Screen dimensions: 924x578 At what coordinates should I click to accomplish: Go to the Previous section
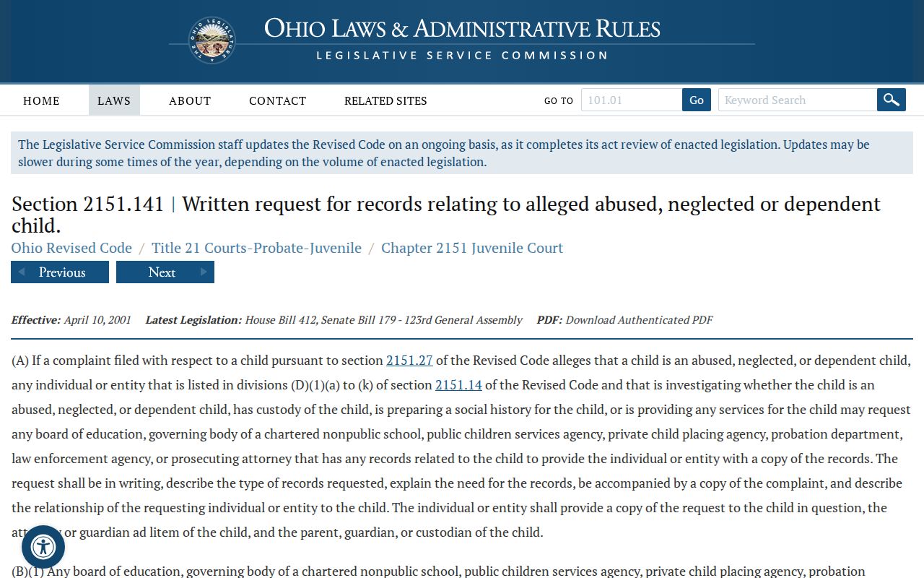pyautogui.click(x=60, y=272)
